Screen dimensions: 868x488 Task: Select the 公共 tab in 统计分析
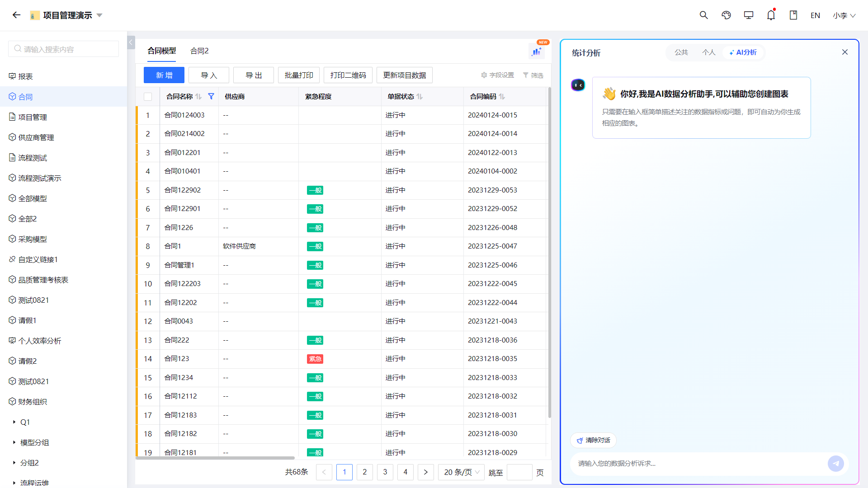pos(681,52)
